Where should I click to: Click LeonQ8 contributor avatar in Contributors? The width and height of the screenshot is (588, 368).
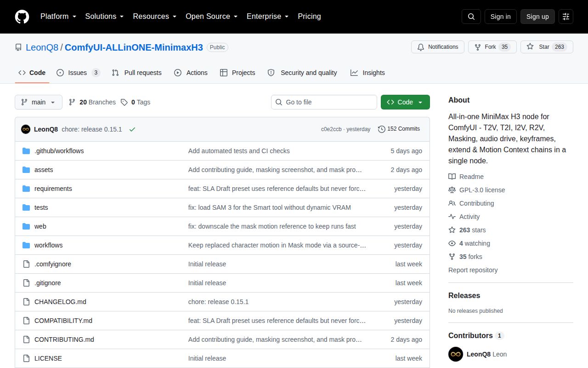click(456, 354)
